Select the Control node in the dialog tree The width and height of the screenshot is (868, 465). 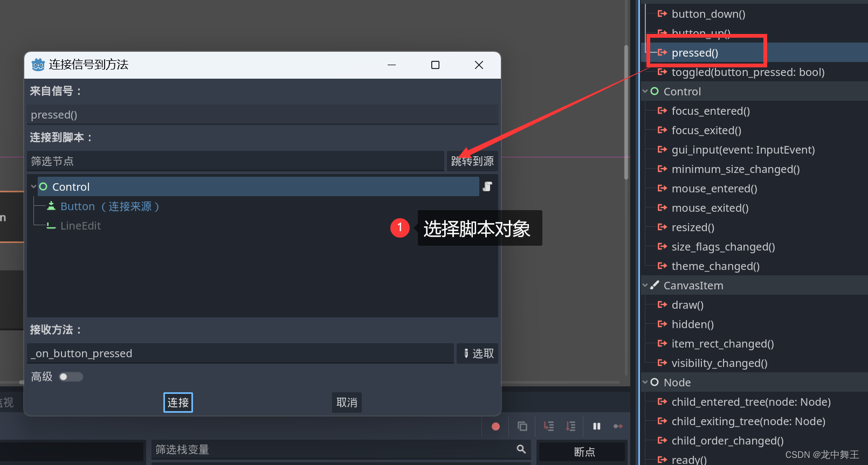click(258, 186)
